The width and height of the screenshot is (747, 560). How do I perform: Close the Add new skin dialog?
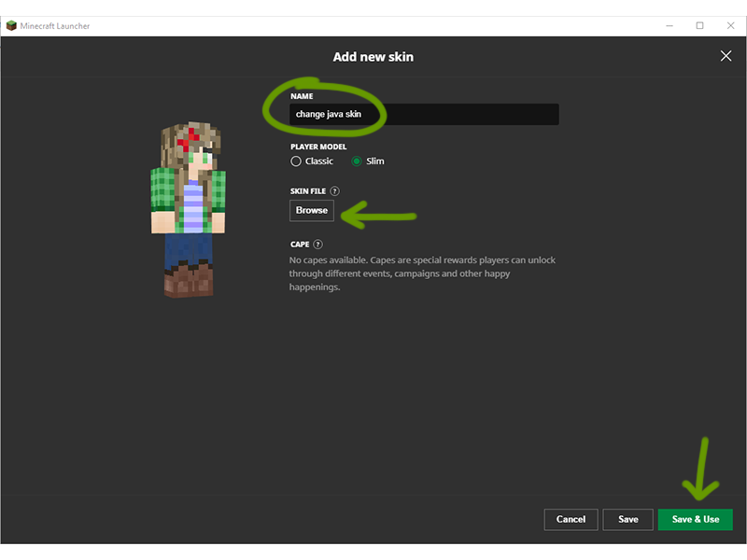726,56
